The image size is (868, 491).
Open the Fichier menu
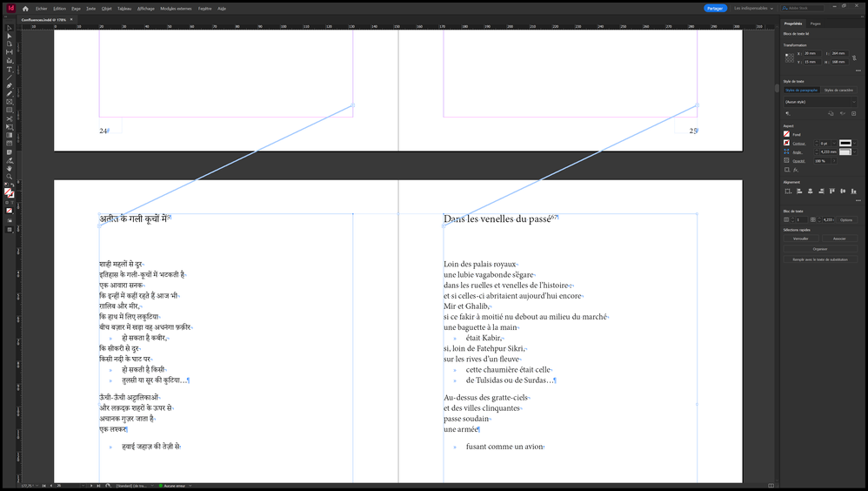click(42, 9)
